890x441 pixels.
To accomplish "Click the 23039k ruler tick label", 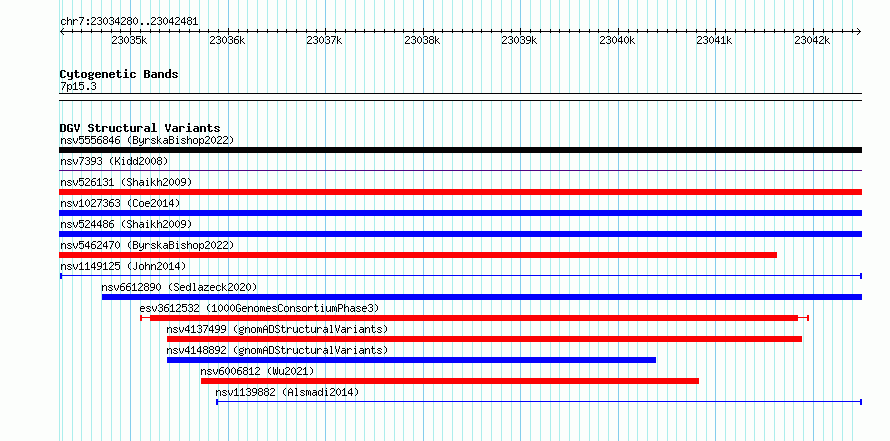I will pyautogui.click(x=520, y=40).
